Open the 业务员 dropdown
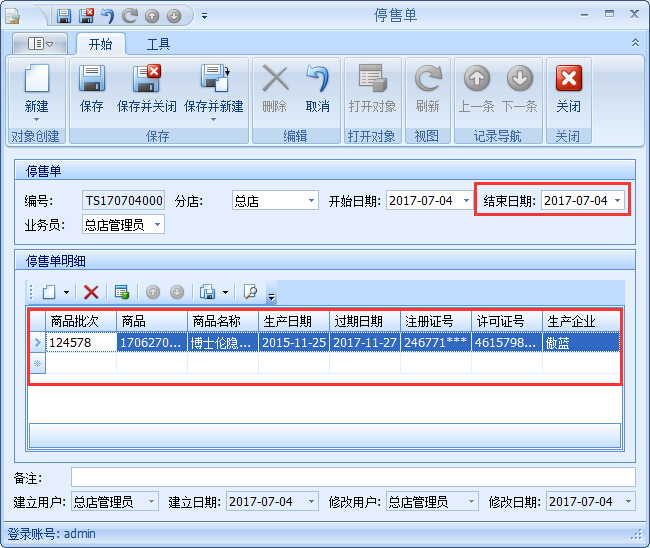 (x=158, y=225)
